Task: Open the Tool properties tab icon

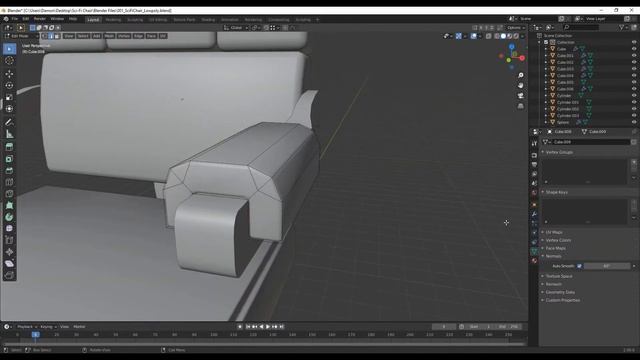Action: click(x=534, y=144)
